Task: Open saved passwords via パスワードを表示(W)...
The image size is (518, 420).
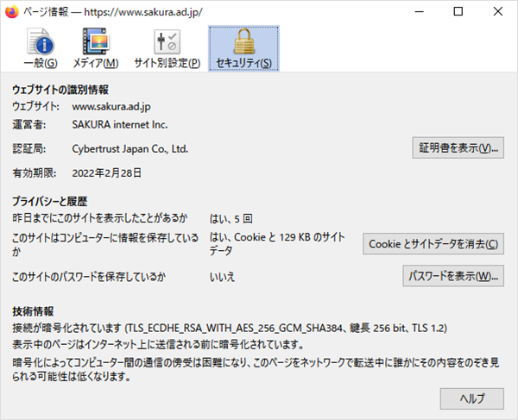Action: [453, 276]
